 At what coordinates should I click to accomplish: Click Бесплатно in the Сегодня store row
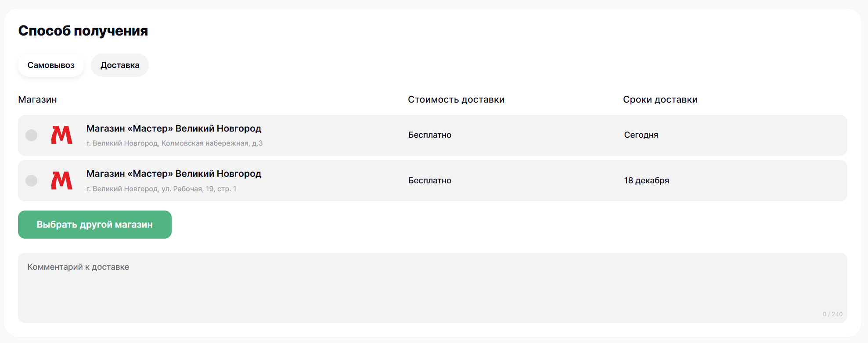point(430,135)
